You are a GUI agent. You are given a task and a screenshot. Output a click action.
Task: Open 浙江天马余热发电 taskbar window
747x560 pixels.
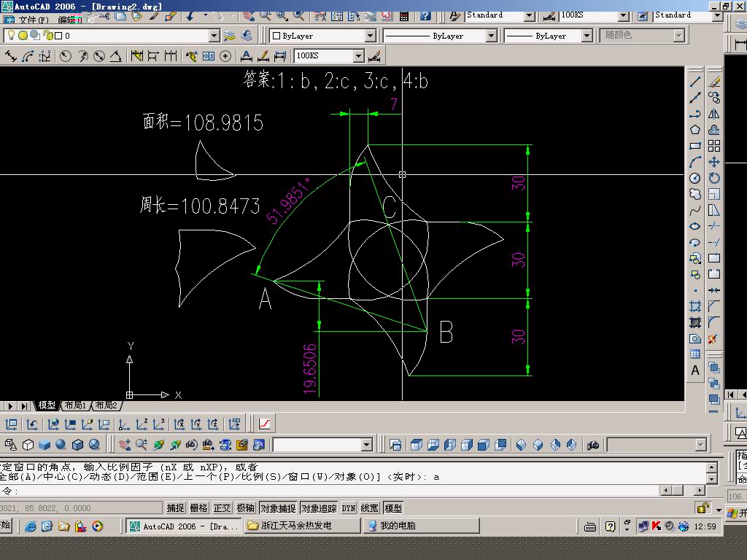tap(302, 526)
